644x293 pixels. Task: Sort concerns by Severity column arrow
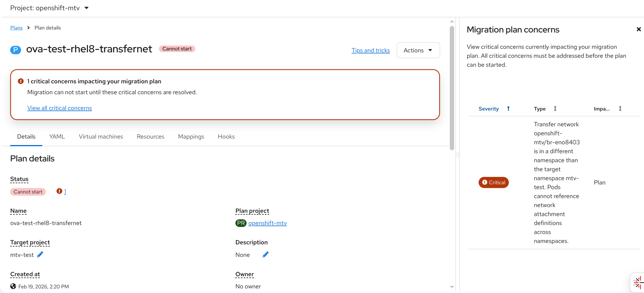[508, 109]
